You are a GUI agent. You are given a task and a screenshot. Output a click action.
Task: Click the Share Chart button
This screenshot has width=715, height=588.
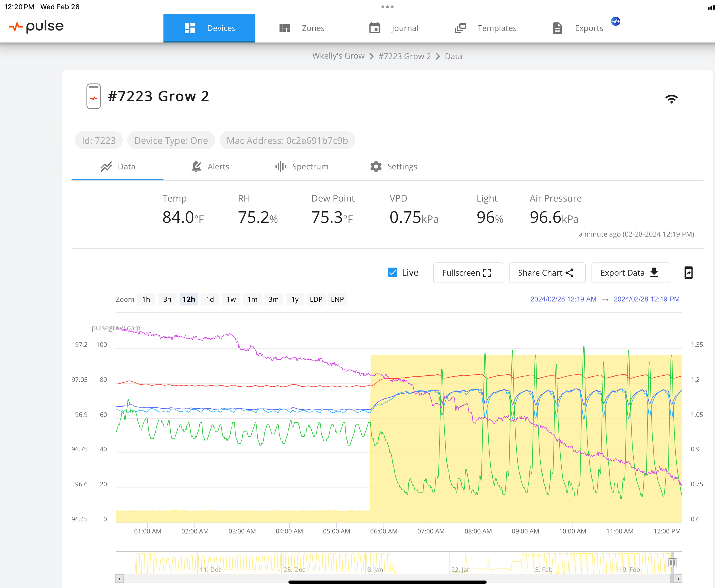click(x=547, y=273)
